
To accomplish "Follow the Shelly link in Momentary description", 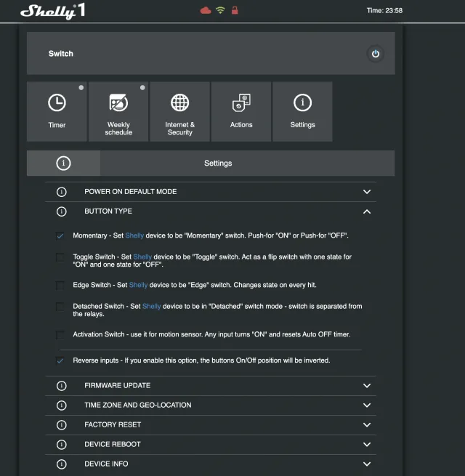I will coord(134,235).
